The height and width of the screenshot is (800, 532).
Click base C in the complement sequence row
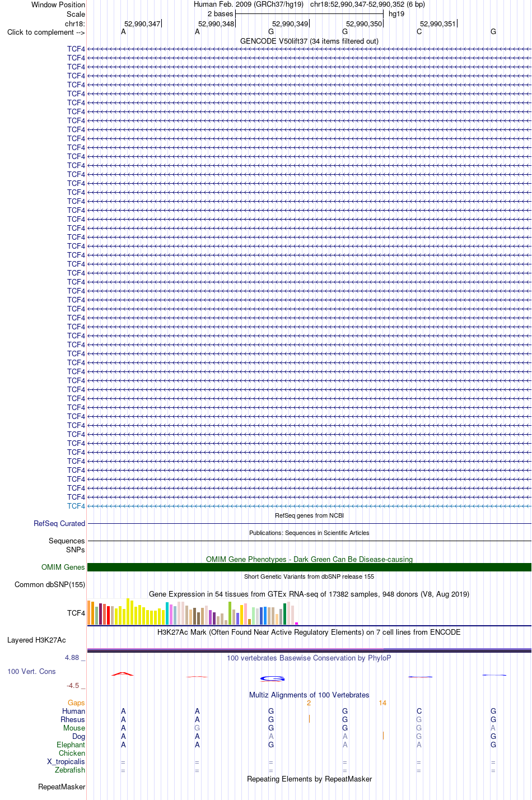pos(419,32)
